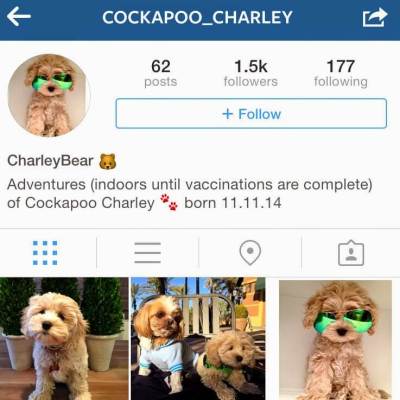This screenshot has width=400, height=400.
Task: Select the CharleyBear display name
Action: point(50,161)
